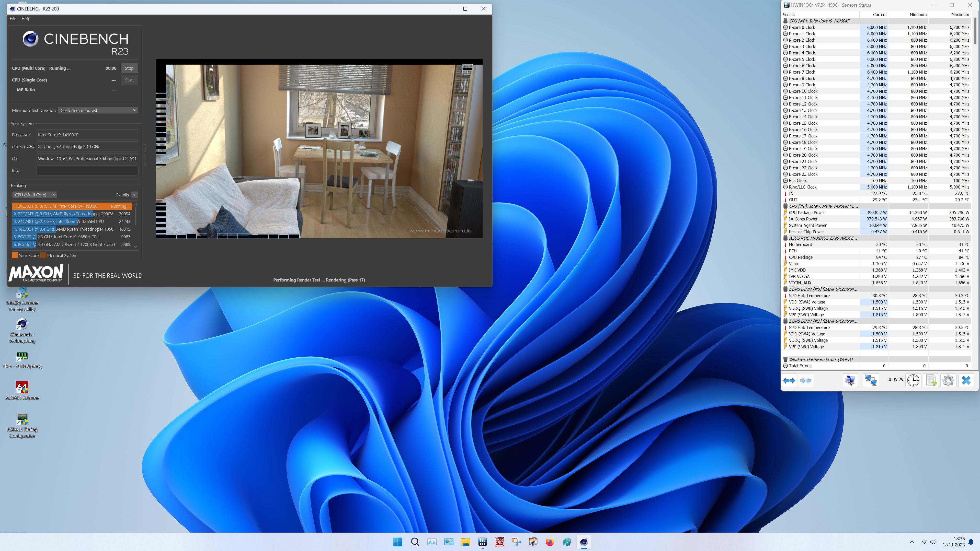The height and width of the screenshot is (551, 980).
Task: Click HWiNFO icon in taskbar
Action: click(482, 542)
